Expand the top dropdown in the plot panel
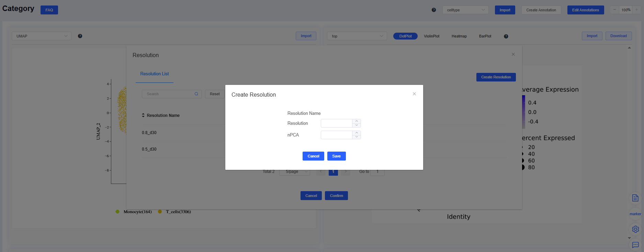This screenshot has width=644, height=252. (357, 36)
